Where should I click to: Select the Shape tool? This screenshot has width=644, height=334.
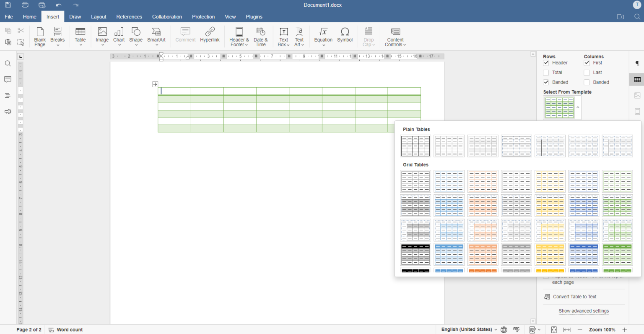click(135, 37)
